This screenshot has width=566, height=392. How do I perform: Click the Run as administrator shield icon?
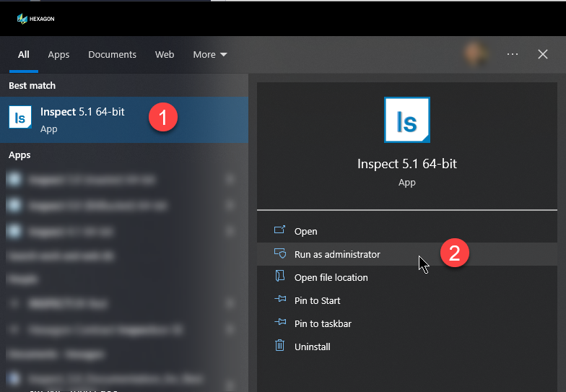click(280, 253)
